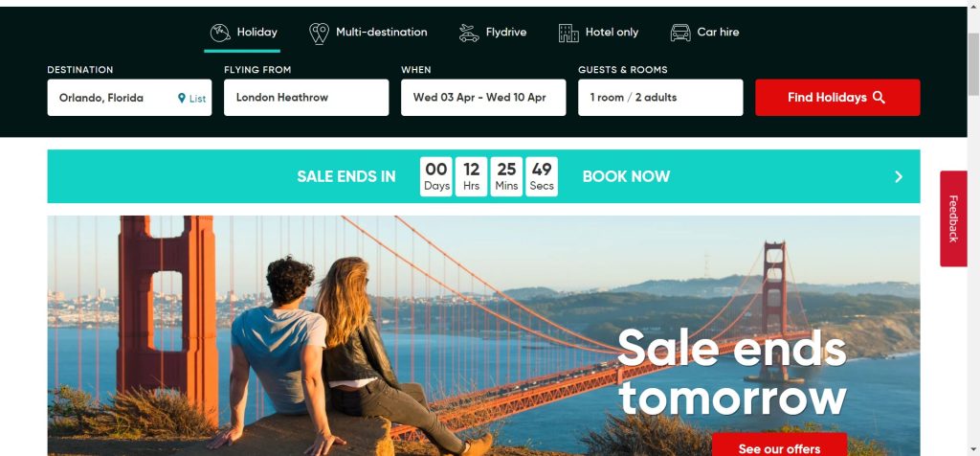
Task: Click the location pin icon beside List
Action: click(x=182, y=99)
